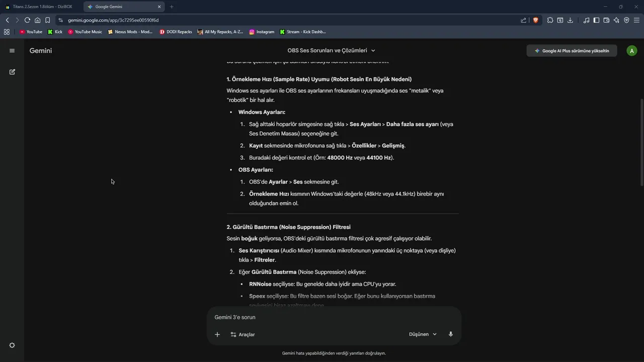Click the 'Windows Ayarları:' bullet text
This screenshot has height=362, width=644.
(x=262, y=112)
